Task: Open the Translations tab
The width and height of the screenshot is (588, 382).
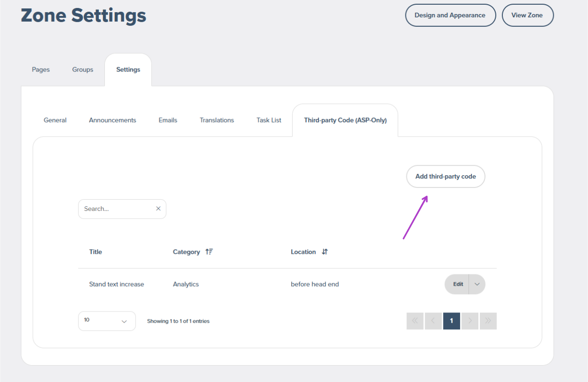Action: 217,120
